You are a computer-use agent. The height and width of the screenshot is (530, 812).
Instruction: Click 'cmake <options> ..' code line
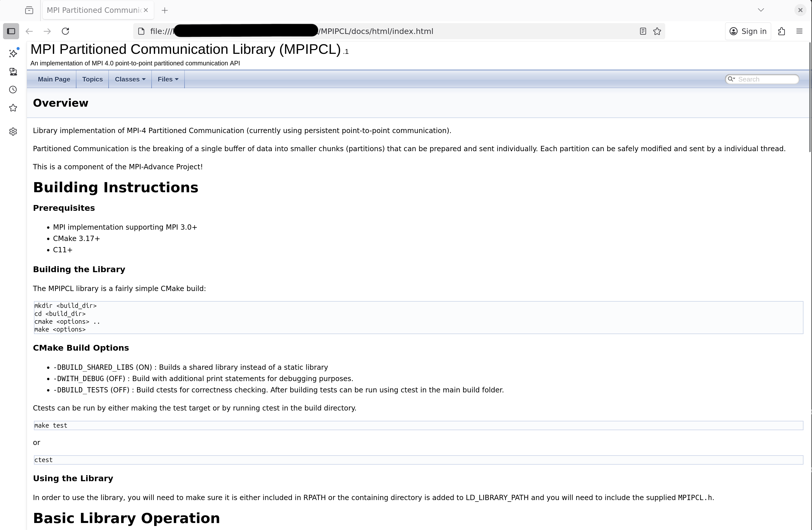pyautogui.click(x=67, y=322)
